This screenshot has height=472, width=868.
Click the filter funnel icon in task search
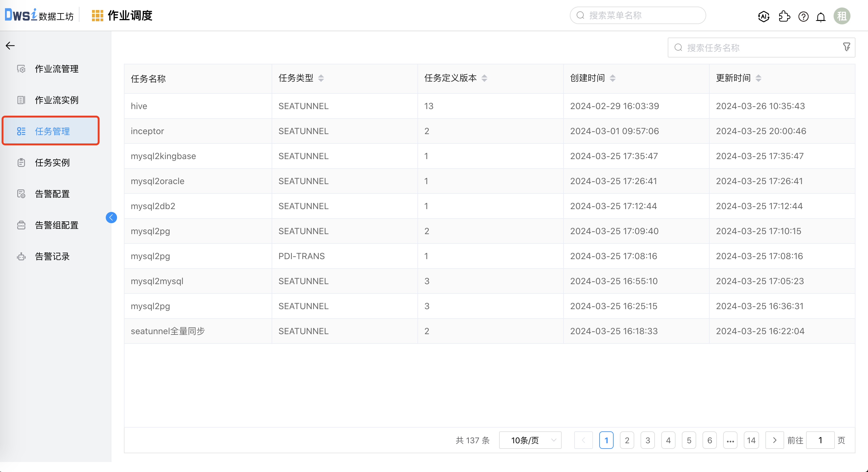point(846,47)
